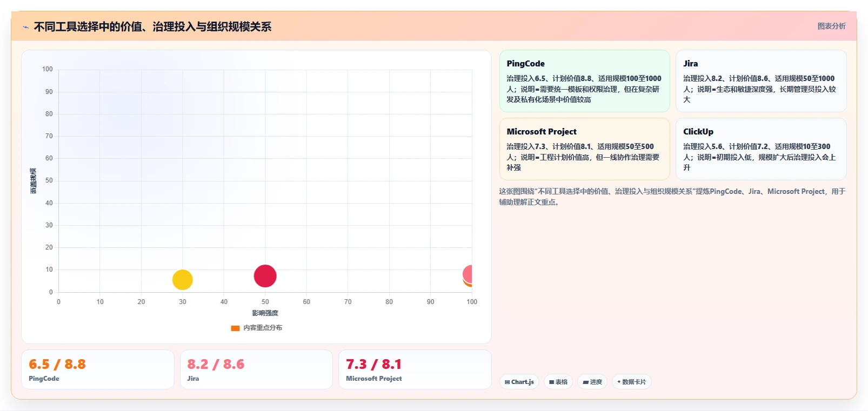Screen dimensions: 868x411
Task: Click the x-axis label 30
Action: coord(183,302)
